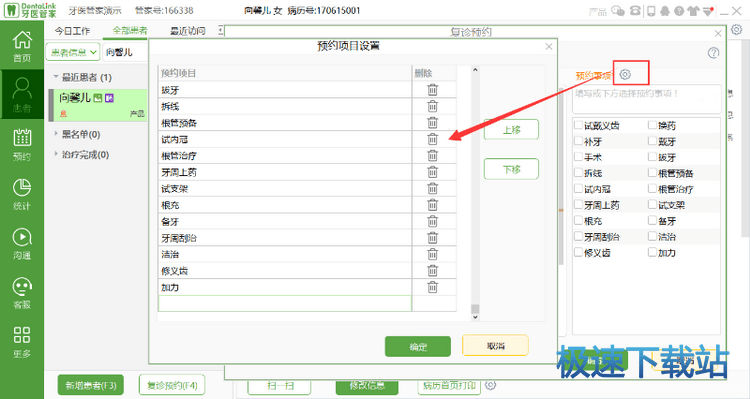Click the telephone icon in title bar
The width and height of the screenshot is (750, 399).
635,11
